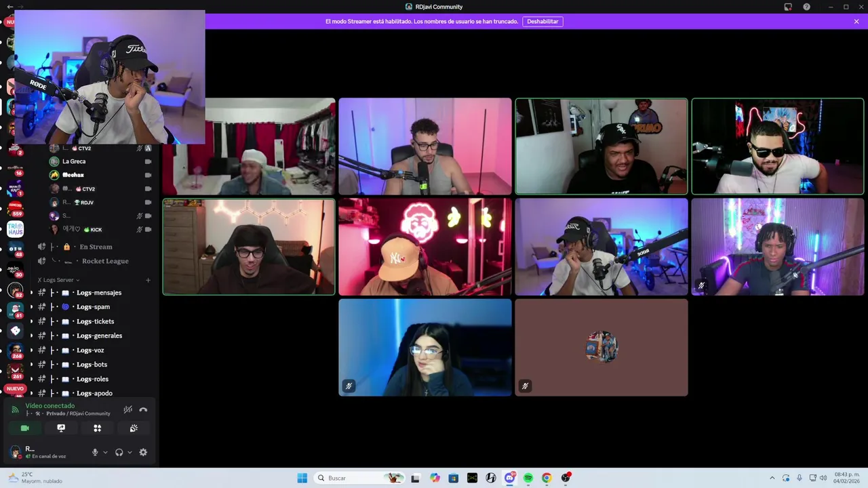Dismiss the streamer mode banner
Screen dimensions: 868x488
[x=856, y=22]
